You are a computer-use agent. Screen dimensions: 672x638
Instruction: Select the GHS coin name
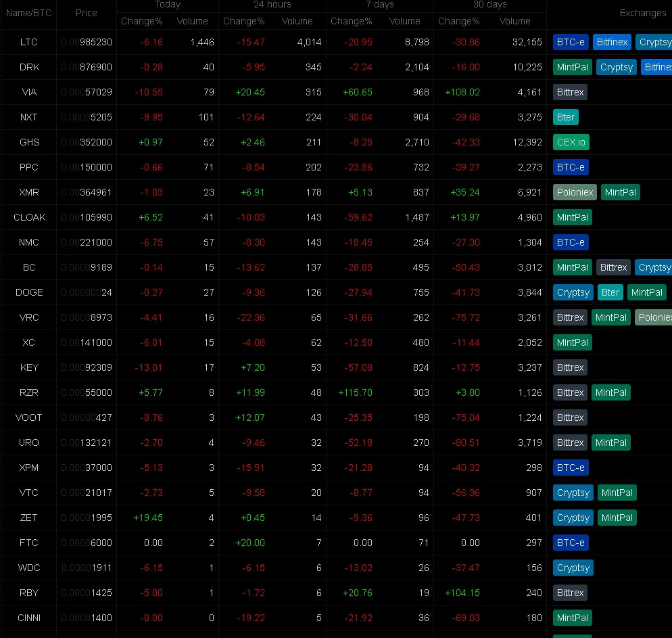[x=29, y=142]
